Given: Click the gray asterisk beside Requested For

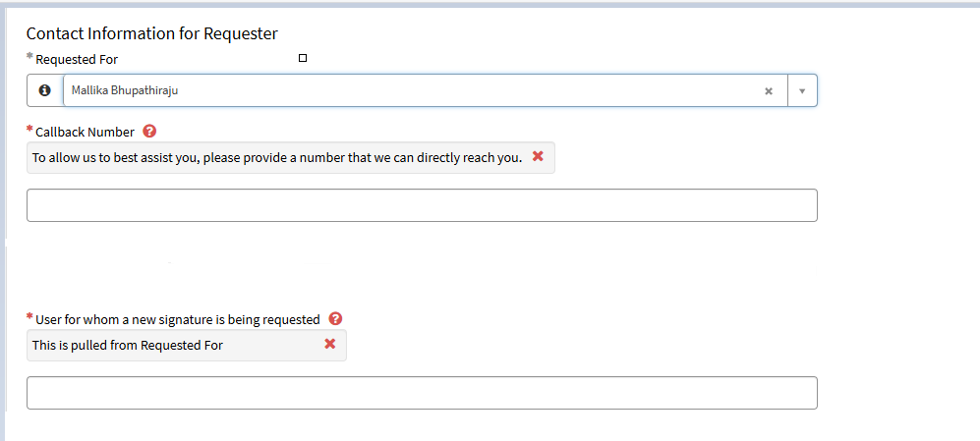Looking at the screenshot, I should (29, 56).
